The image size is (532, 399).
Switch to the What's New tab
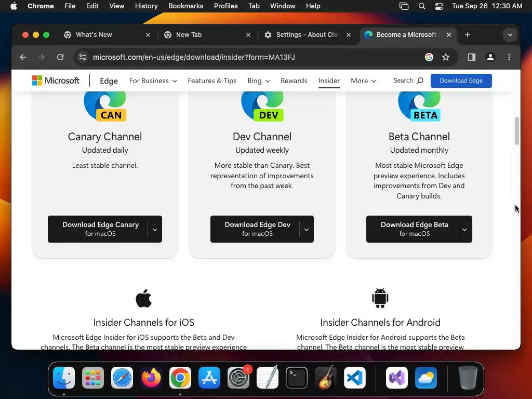point(106,35)
